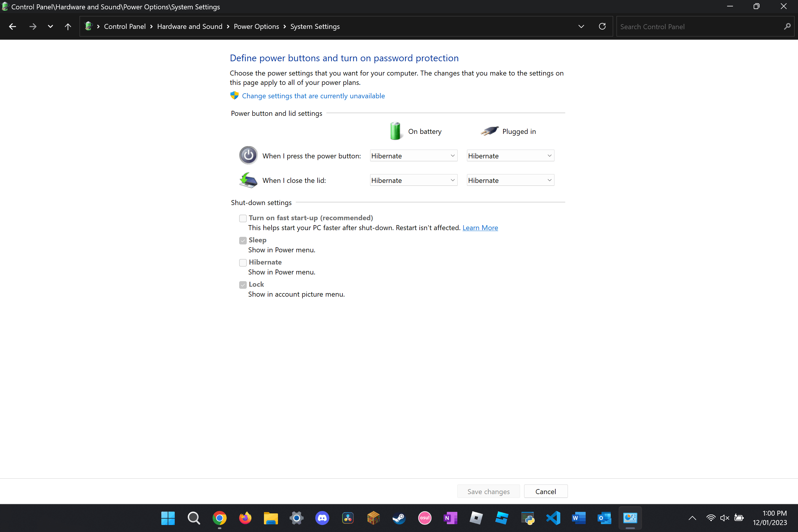Open Settings gear on taskbar

(x=297, y=518)
